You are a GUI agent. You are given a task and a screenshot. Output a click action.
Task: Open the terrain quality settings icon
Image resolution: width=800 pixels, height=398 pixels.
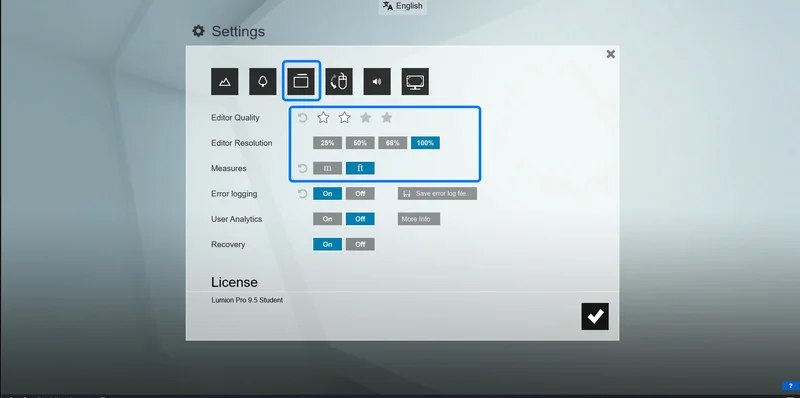click(224, 82)
